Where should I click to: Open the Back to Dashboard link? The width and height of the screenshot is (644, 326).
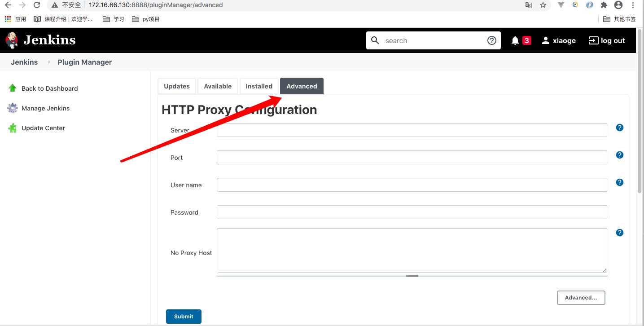click(x=49, y=88)
